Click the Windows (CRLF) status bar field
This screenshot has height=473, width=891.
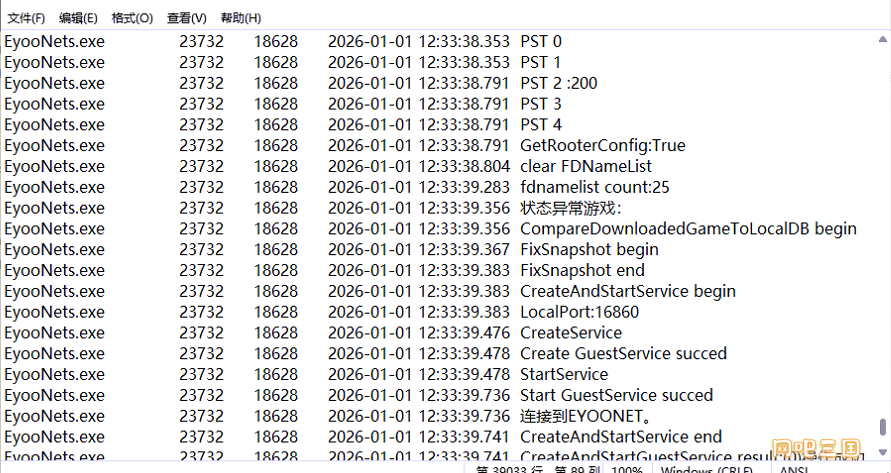pyautogui.click(x=708, y=468)
